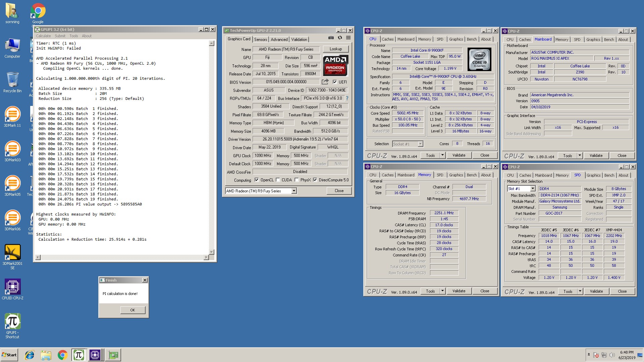This screenshot has height=362, width=644.
Task: Click the GPUPI vertical scrollbar down arrow
Action: tap(211, 252)
